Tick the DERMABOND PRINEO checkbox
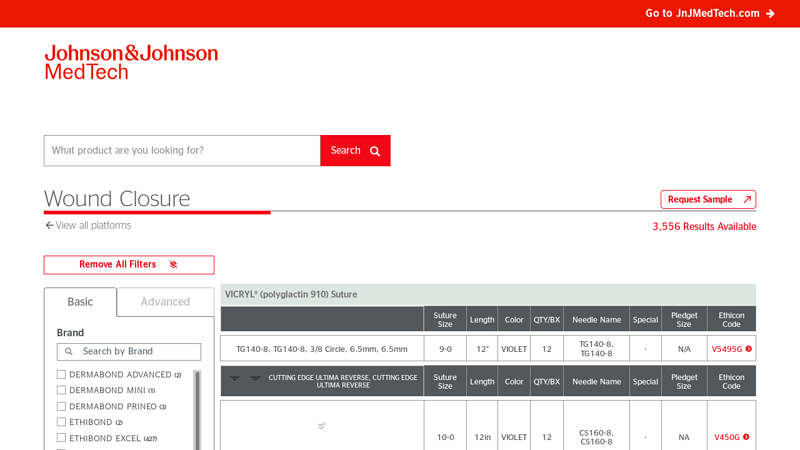 61,407
